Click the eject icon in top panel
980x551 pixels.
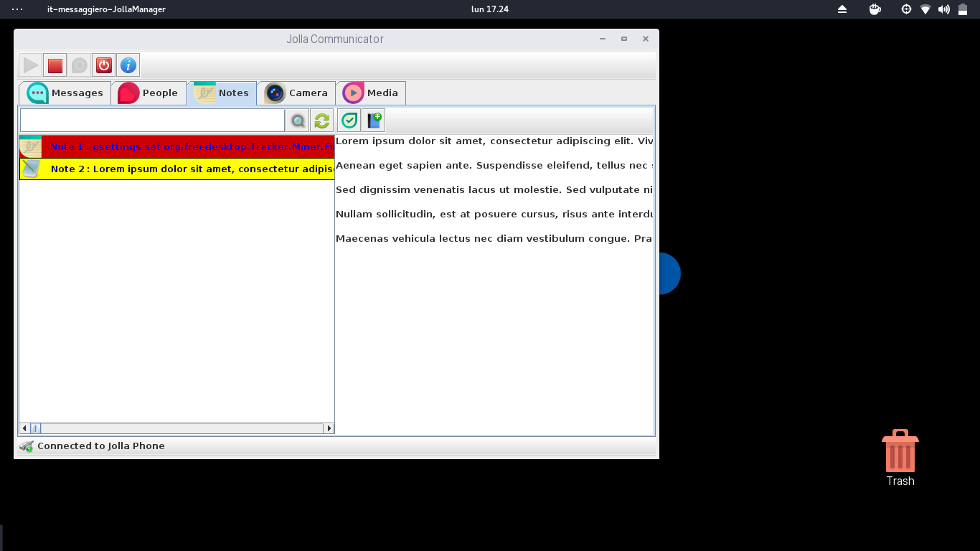pos(842,9)
